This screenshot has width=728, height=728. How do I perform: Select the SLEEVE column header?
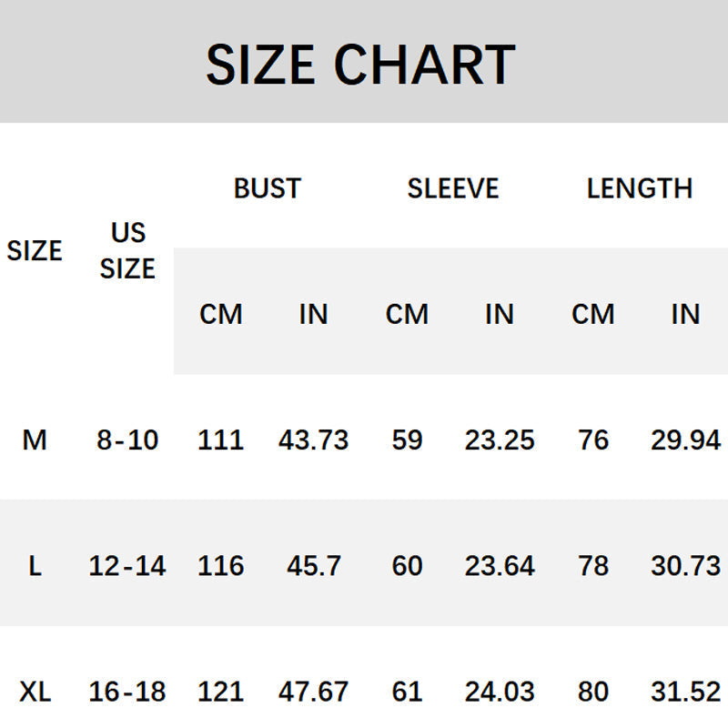tap(452, 188)
